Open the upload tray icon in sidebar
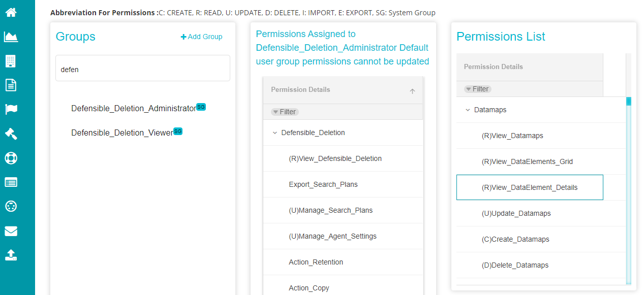Screen dimensions: 644x295 click(11, 255)
